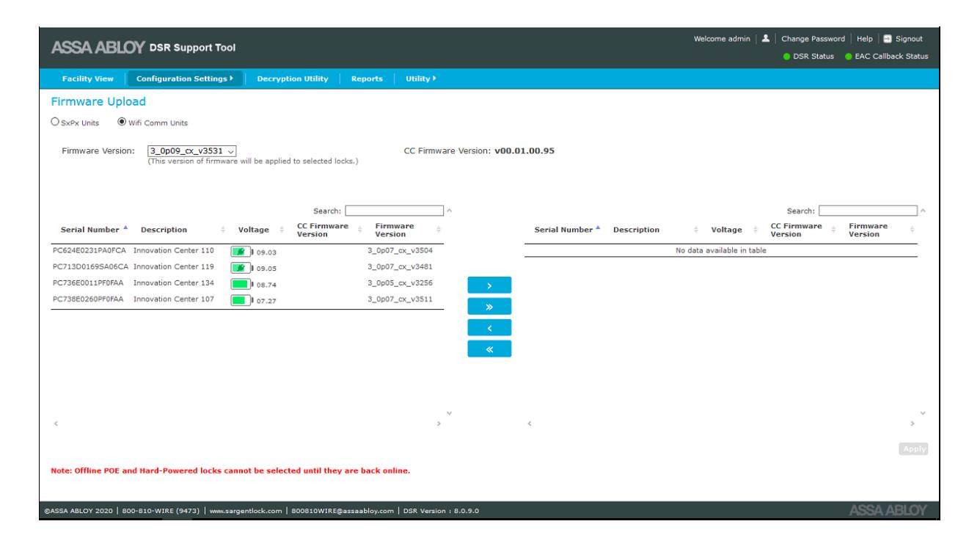
Task: Select row PC624E0231PA0FCA
Action: tap(247, 252)
